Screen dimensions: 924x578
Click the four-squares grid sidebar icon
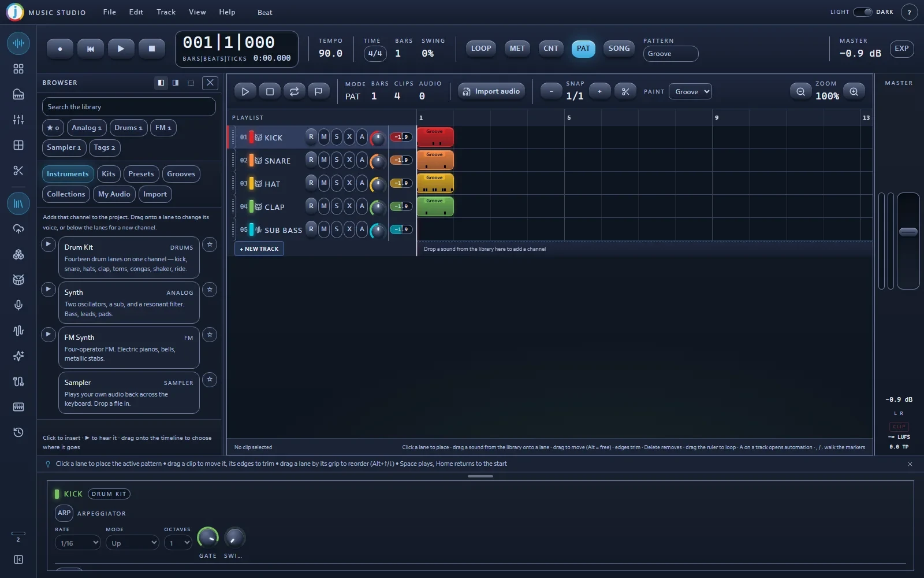pos(18,69)
